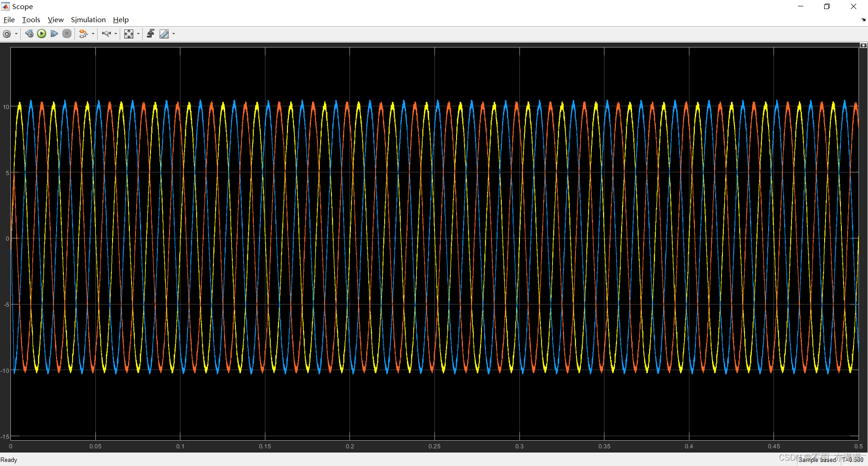The image size is (868, 466).
Task: Click the Highlight Simulink block icon
Action: [x=83, y=34]
